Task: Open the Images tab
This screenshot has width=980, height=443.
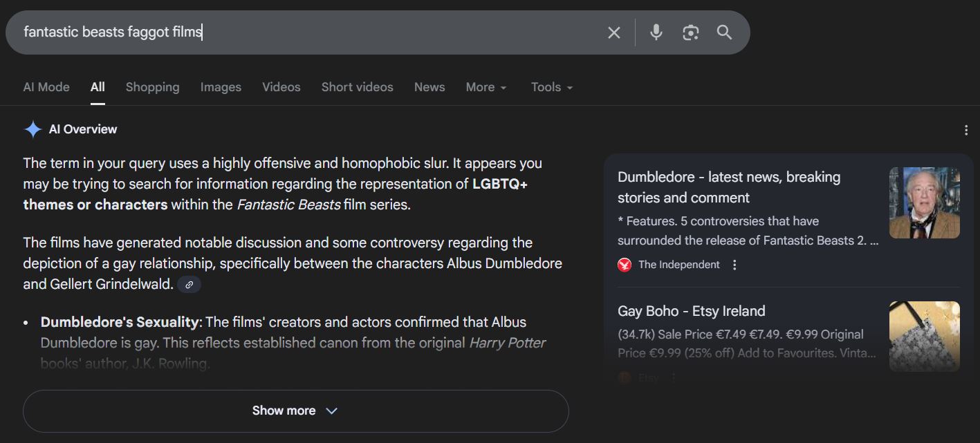Action: click(x=221, y=87)
